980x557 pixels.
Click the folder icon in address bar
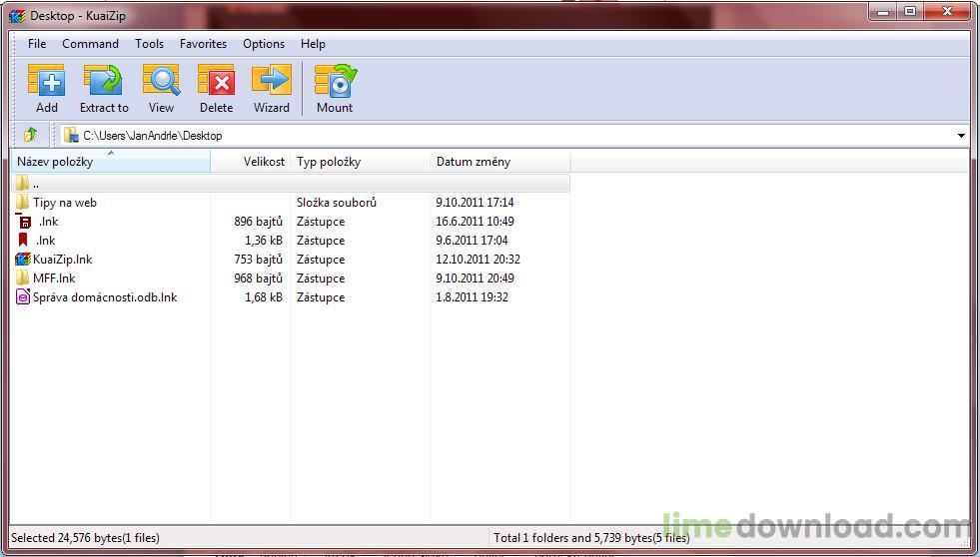point(71,135)
